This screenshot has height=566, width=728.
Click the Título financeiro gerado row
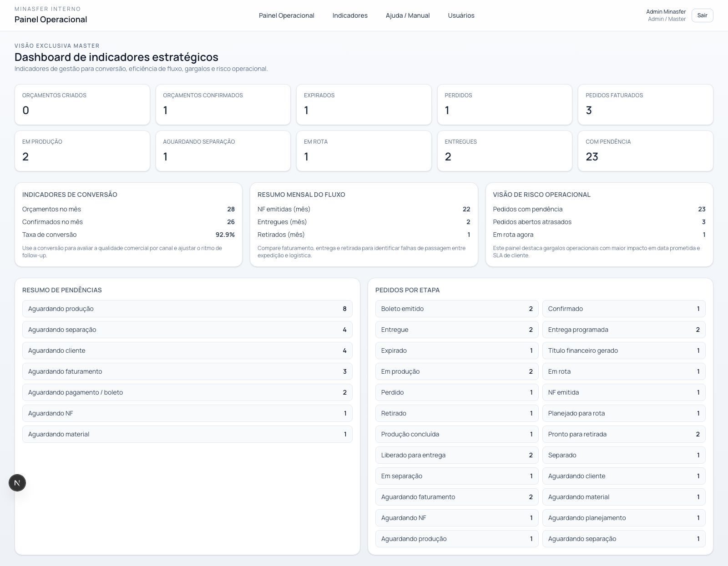pos(623,351)
